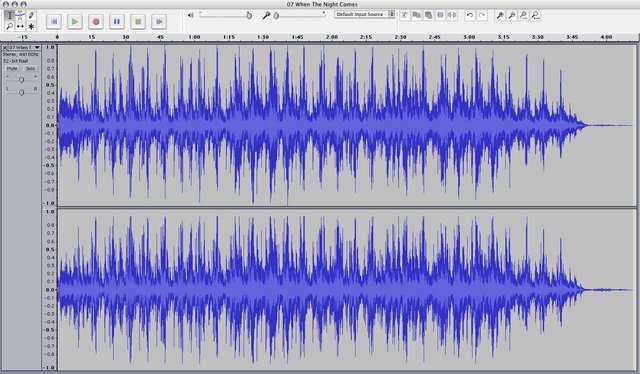The image size is (640, 374).
Task: Select the Draw pencil tool
Action: (31, 16)
